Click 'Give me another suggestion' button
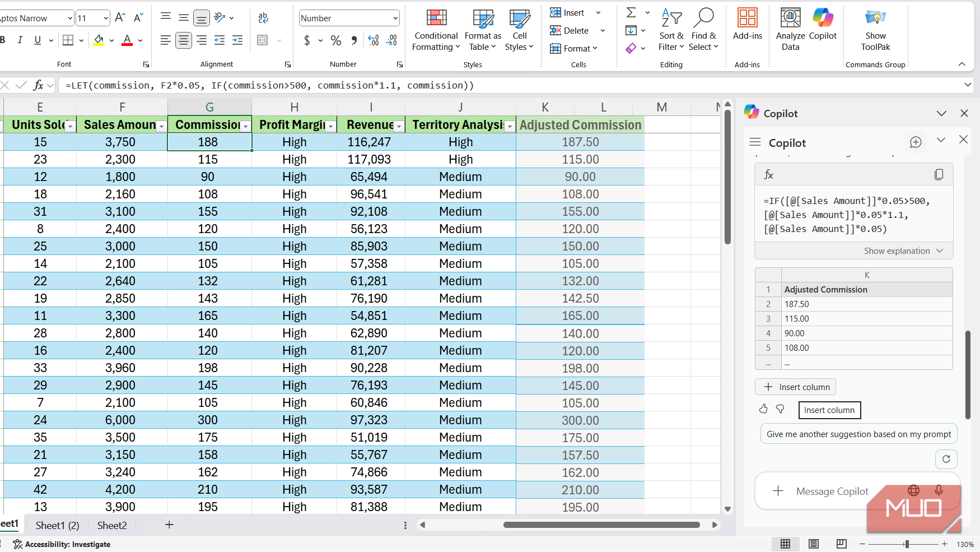 [858, 434]
